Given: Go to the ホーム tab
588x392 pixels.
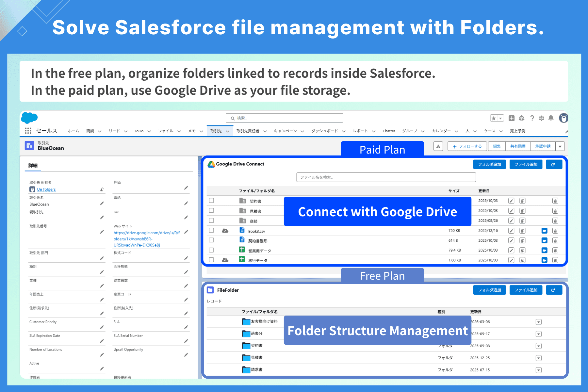Looking at the screenshot, I should 73,131.
